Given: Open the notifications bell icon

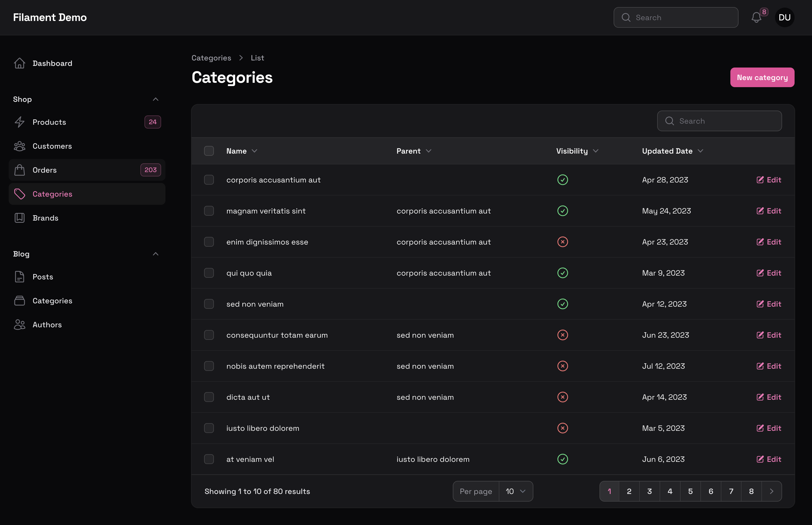Looking at the screenshot, I should (756, 17).
